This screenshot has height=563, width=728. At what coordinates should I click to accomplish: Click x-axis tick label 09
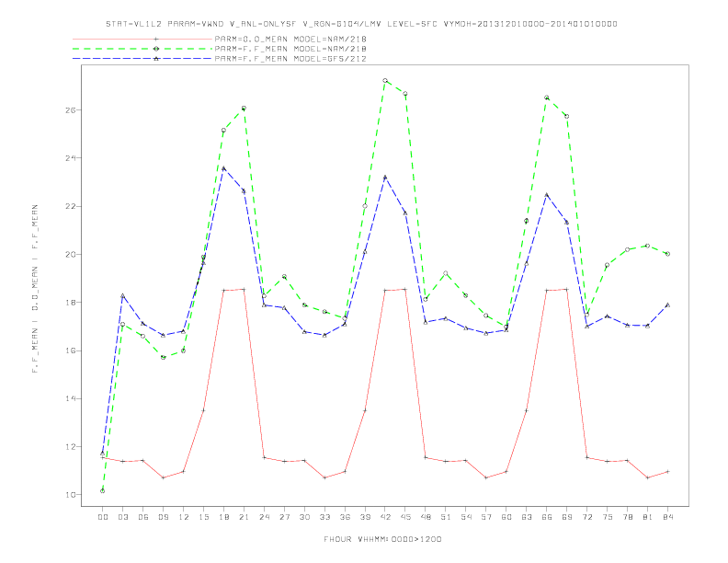(163, 517)
